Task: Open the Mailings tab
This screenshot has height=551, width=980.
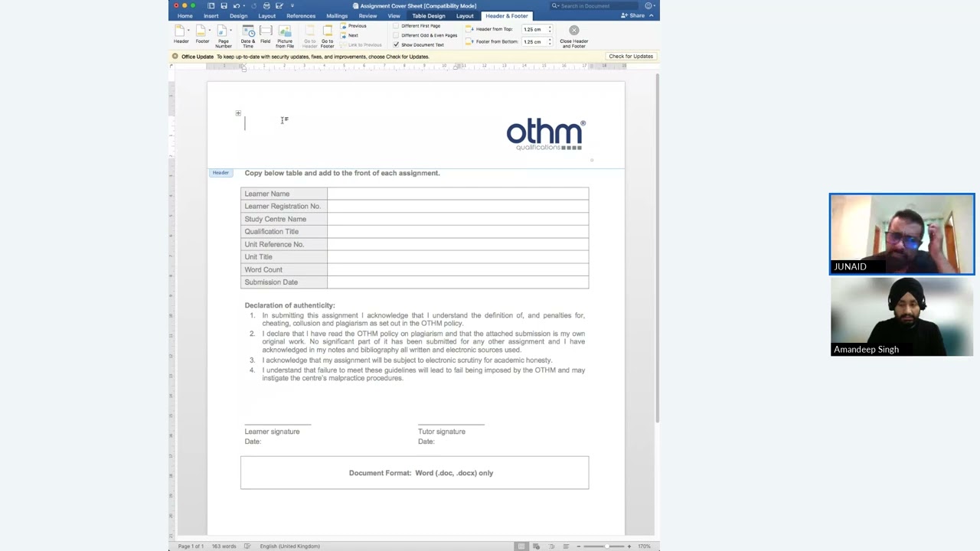Action: (337, 15)
